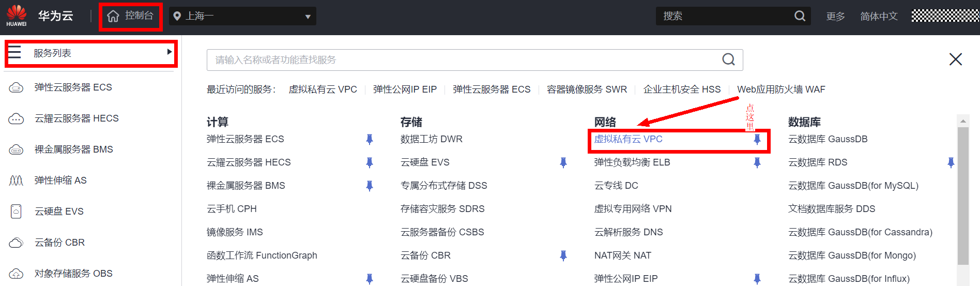This screenshot has width=980, height=286.
Task: Toggle pin for 弹性公网IP EIP in 网络 column
Action: (757, 279)
